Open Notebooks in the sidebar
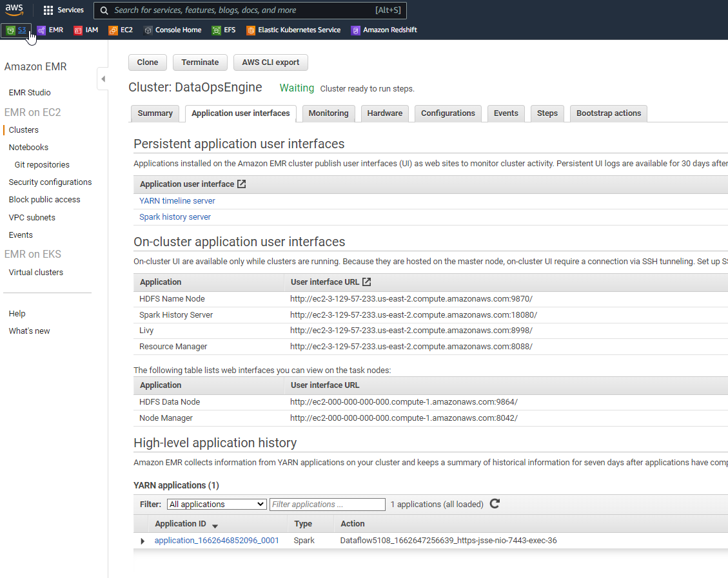The width and height of the screenshot is (728, 578). (x=28, y=148)
